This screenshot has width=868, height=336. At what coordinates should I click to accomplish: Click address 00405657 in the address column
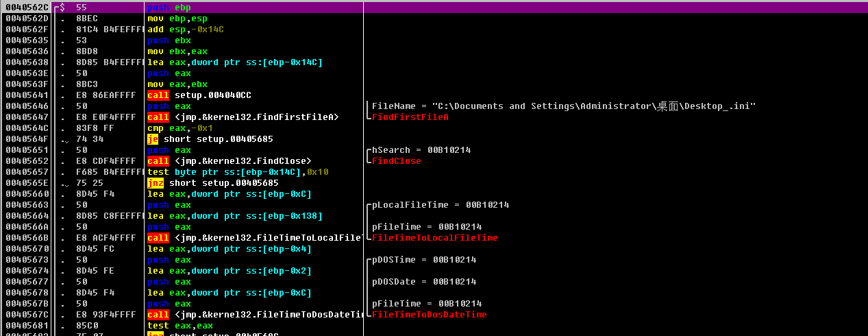coord(27,172)
